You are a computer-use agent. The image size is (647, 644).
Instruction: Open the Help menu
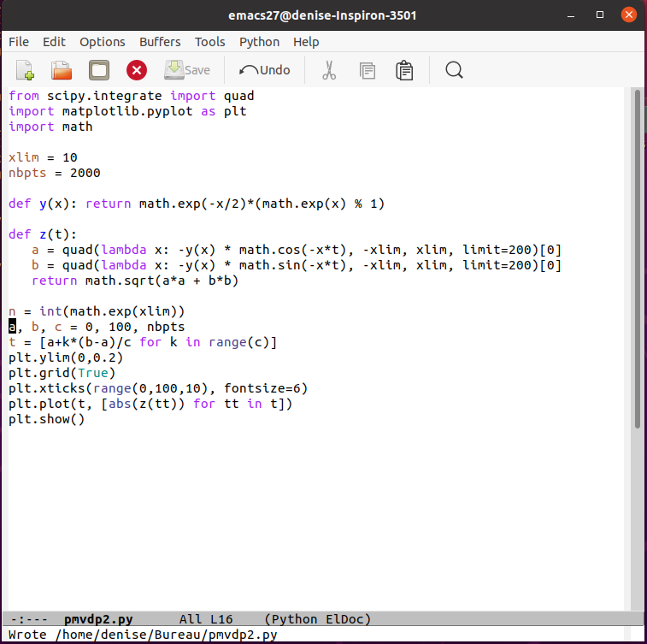[306, 41]
